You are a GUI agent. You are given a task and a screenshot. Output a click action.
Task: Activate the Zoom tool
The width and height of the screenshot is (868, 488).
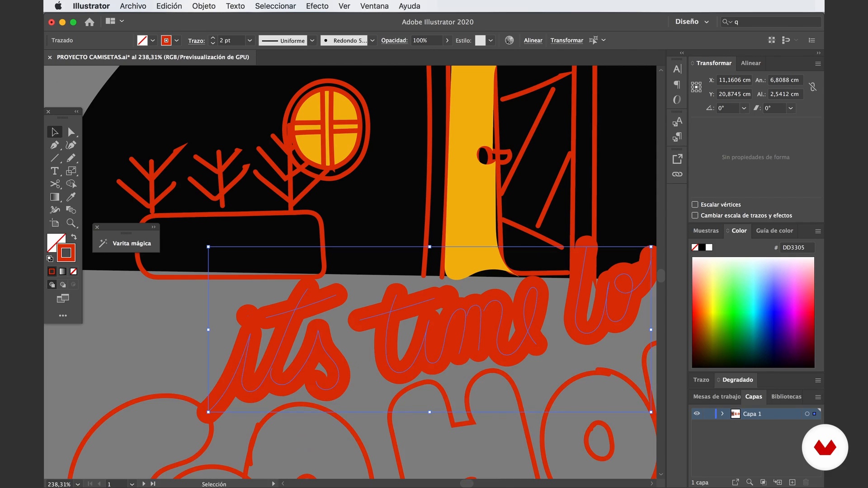(x=71, y=223)
